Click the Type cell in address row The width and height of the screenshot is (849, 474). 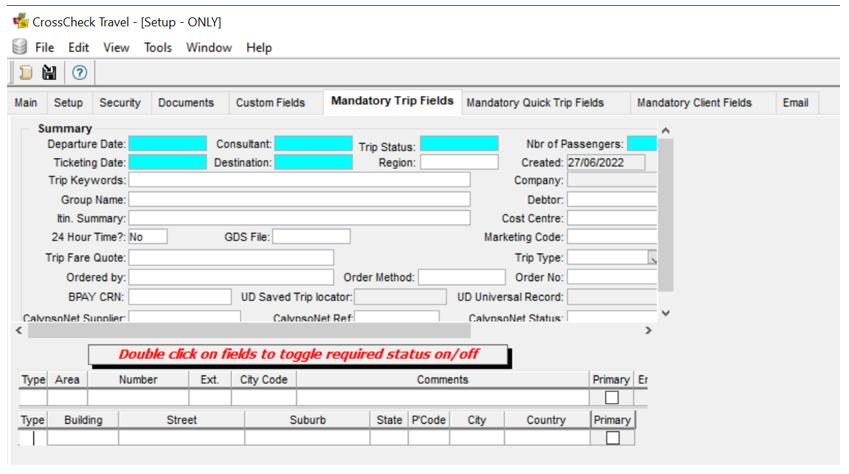click(x=32, y=438)
